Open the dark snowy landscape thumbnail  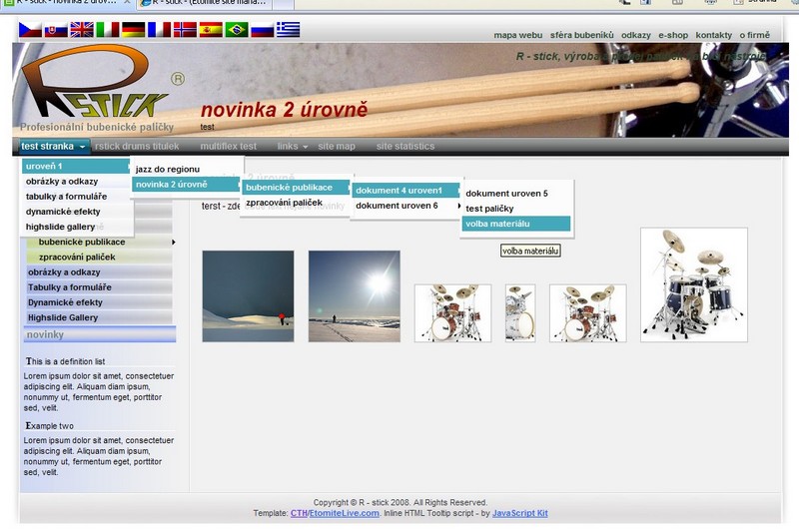click(x=248, y=296)
